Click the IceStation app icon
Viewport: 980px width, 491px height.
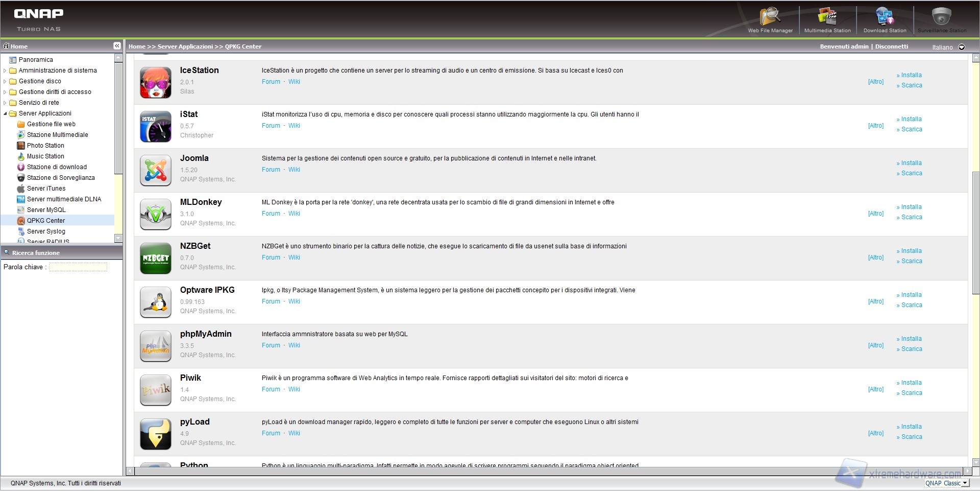(x=156, y=82)
